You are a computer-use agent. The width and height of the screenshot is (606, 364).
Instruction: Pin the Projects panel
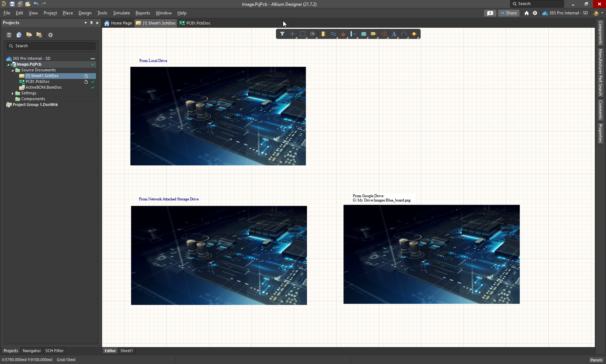tap(91, 23)
